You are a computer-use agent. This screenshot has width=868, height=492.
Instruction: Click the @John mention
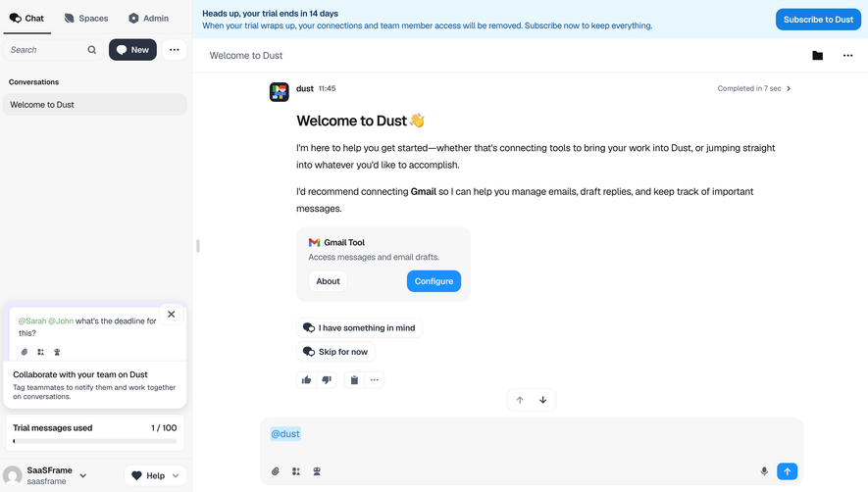(x=61, y=321)
